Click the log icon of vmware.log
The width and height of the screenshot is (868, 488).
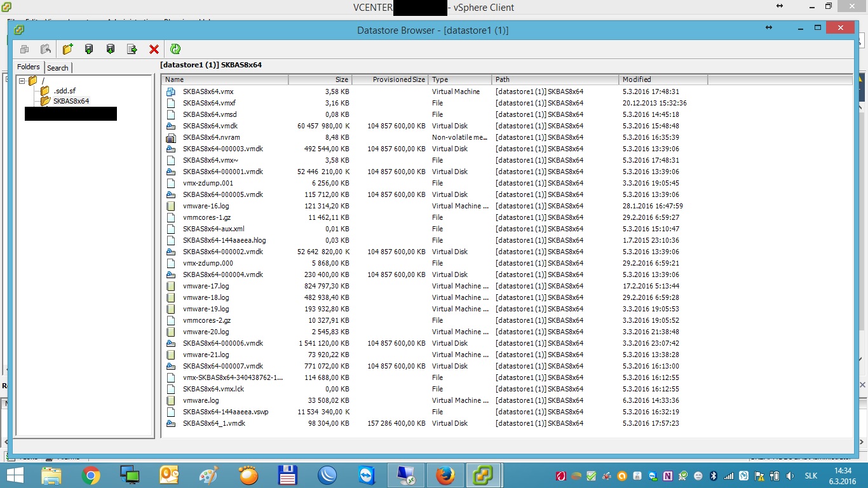tap(170, 400)
